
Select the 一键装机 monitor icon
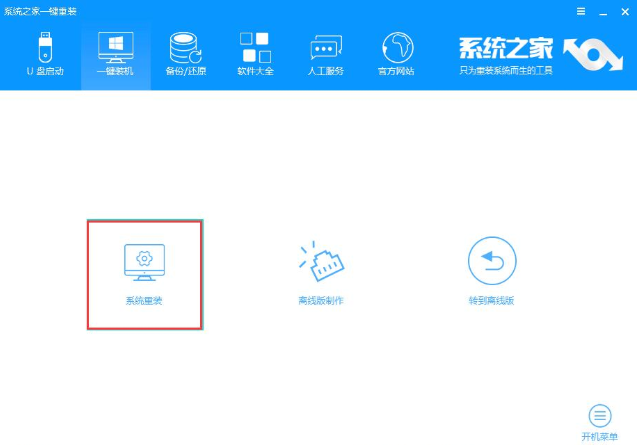116,47
